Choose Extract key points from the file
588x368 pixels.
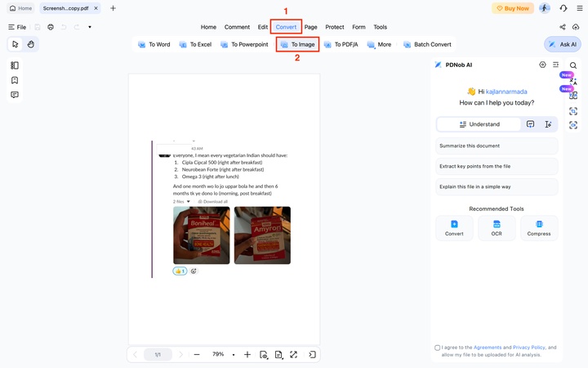click(497, 166)
